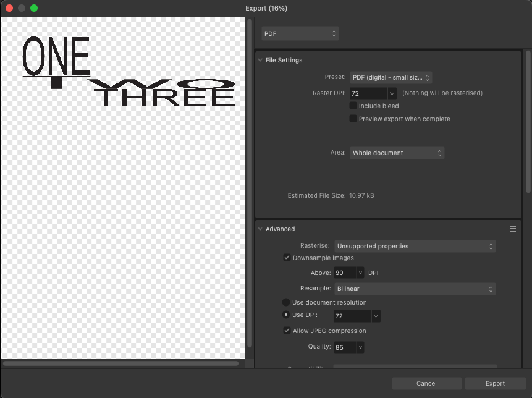This screenshot has height=398, width=532.
Task: Open the Rasterise Unsupported properties dropdown
Action: coord(415,247)
